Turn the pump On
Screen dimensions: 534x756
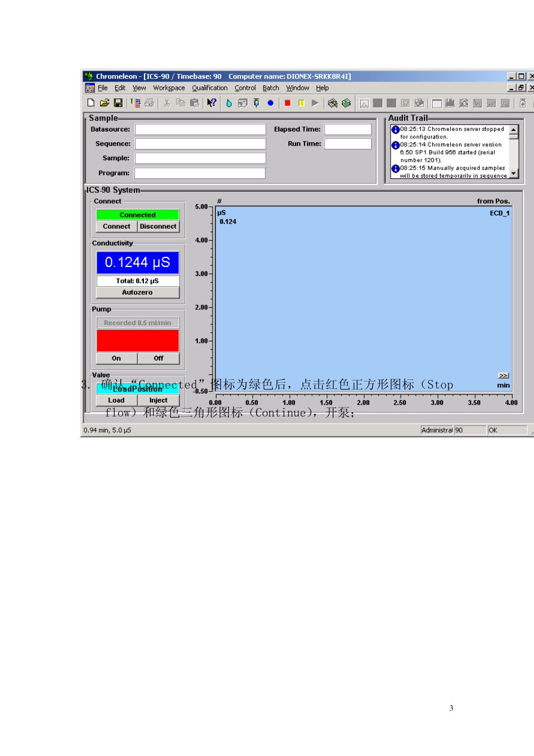(x=116, y=358)
